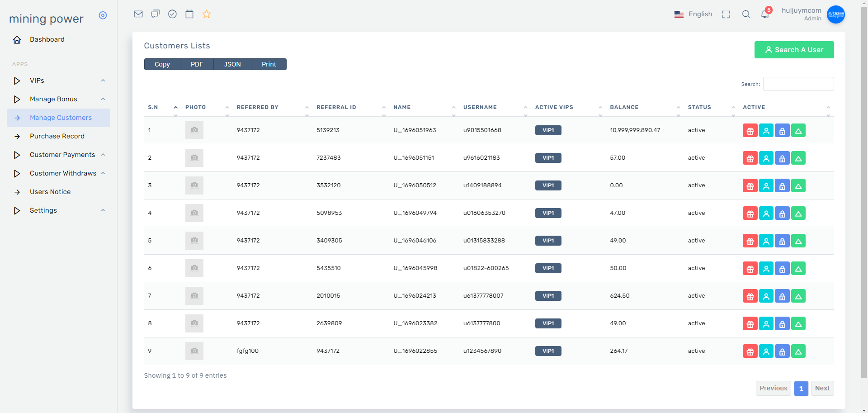Expand the Settings menu chevron

click(103, 210)
